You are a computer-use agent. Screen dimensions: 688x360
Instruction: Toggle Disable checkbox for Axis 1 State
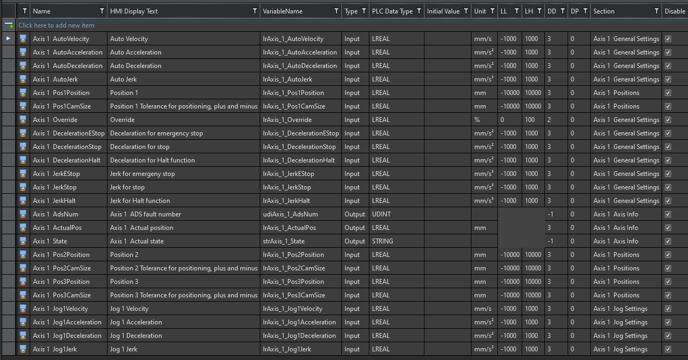[x=668, y=241]
